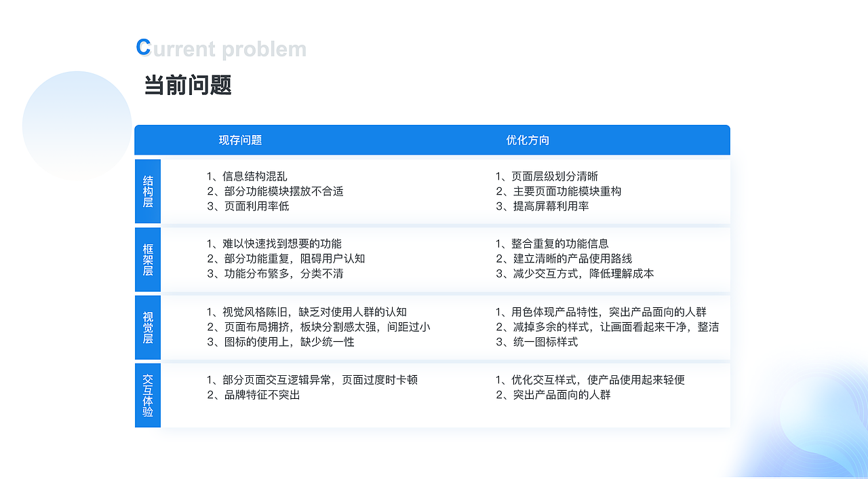Click '3、减少交互方式，降低理解成本'
The width and height of the screenshot is (868, 479).
pyautogui.click(x=574, y=273)
